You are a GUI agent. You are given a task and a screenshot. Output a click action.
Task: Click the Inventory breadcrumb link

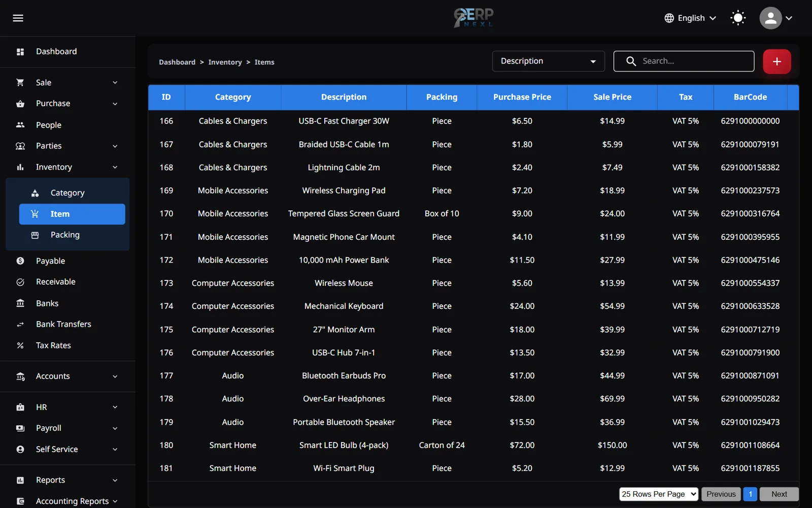point(225,62)
